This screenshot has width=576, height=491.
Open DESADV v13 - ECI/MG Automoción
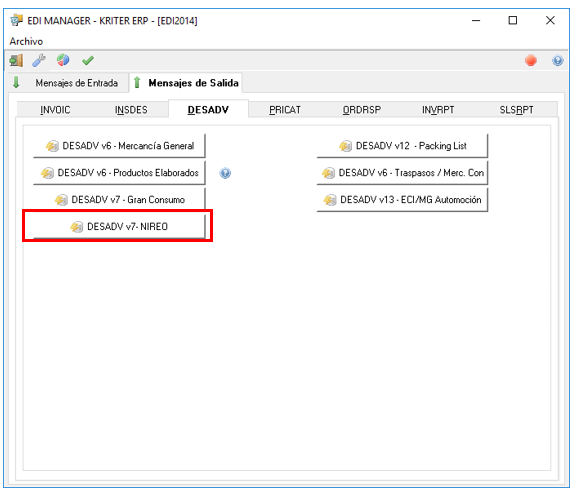pos(402,200)
